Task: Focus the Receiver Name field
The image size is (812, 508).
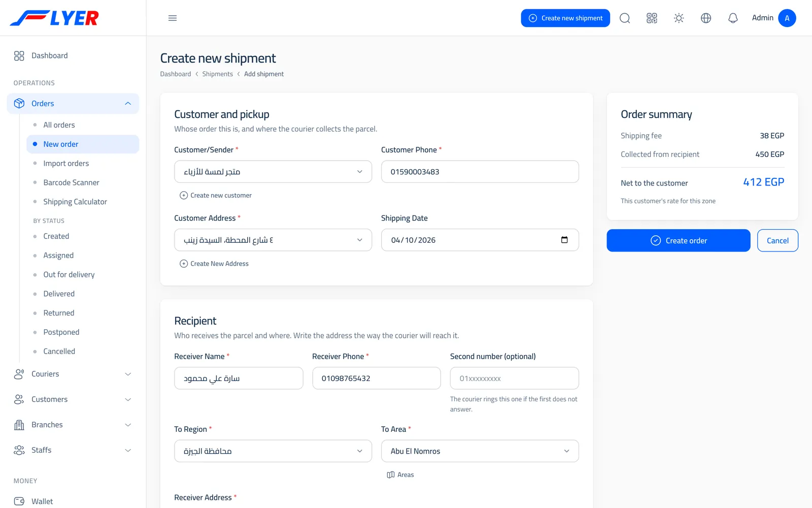Action: point(239,378)
